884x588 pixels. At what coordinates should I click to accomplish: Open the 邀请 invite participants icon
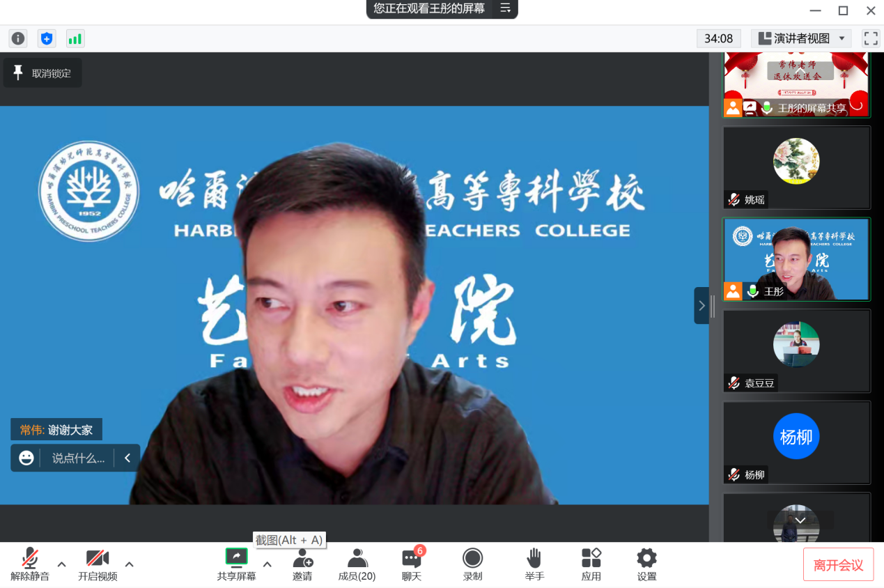click(x=302, y=564)
